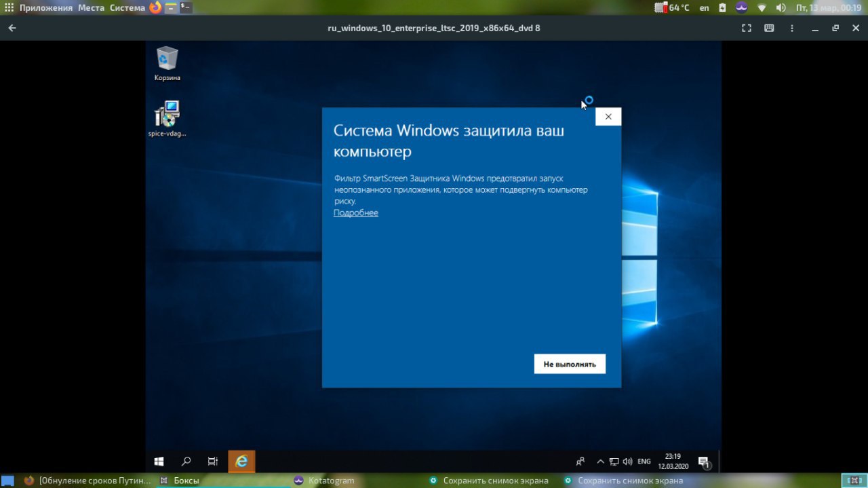The image size is (868, 488).
Task: Open the keyboard shortcuts icon in Boxes
Action: point(769,29)
